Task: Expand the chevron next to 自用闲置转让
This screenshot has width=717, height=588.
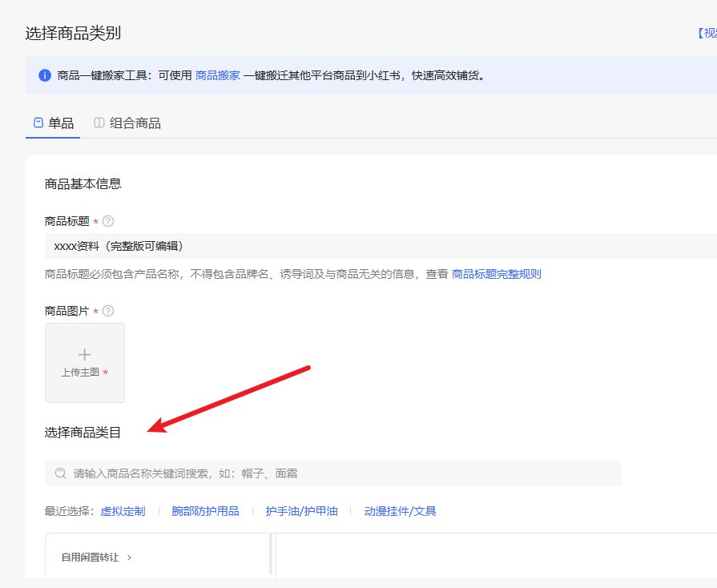Action: coord(129,557)
